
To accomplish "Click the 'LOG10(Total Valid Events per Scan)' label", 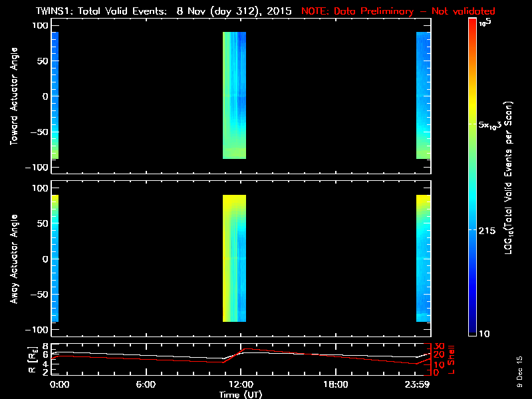I will coord(508,178).
